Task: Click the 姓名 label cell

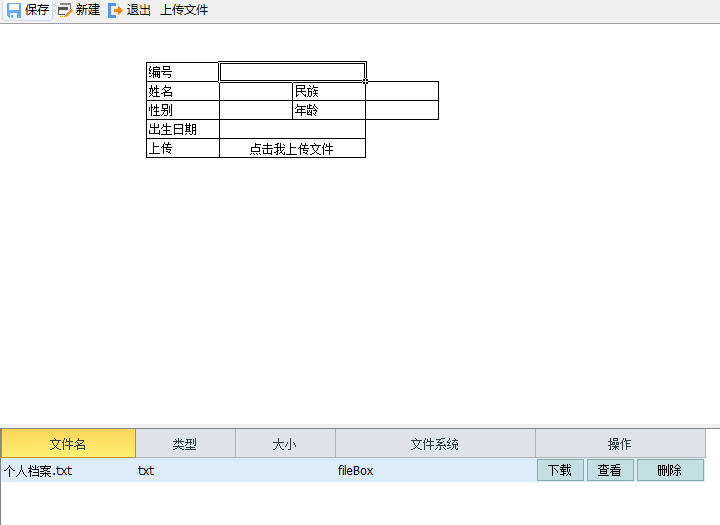Action: pos(183,91)
